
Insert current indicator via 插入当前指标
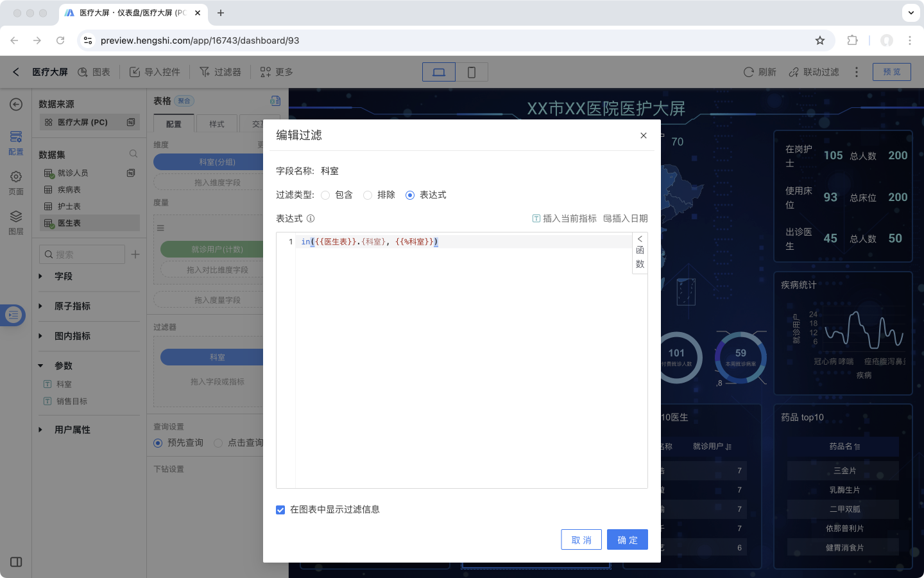[x=564, y=218]
